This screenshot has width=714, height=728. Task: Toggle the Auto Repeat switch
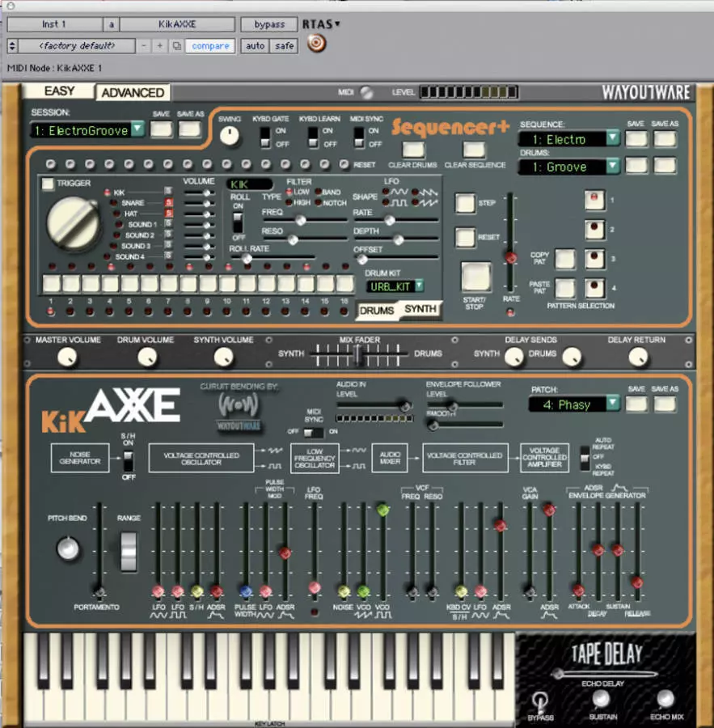point(585,458)
